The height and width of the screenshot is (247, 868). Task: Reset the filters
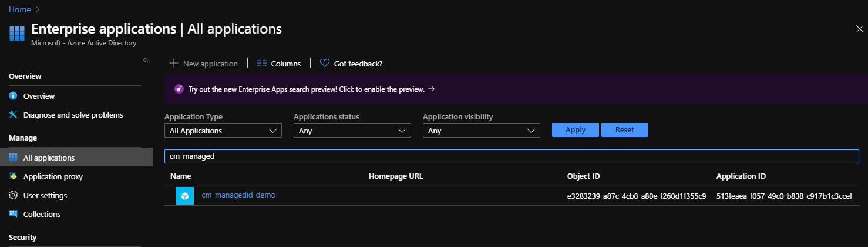[625, 130]
